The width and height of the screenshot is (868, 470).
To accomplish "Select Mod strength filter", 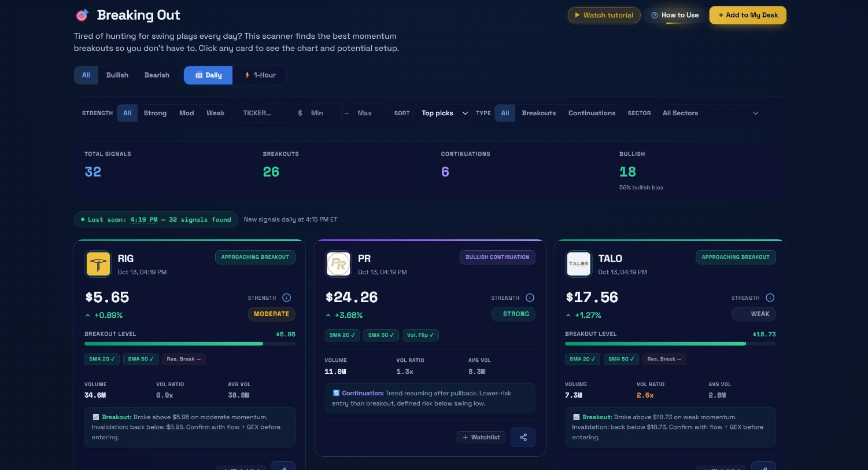I will tap(187, 113).
